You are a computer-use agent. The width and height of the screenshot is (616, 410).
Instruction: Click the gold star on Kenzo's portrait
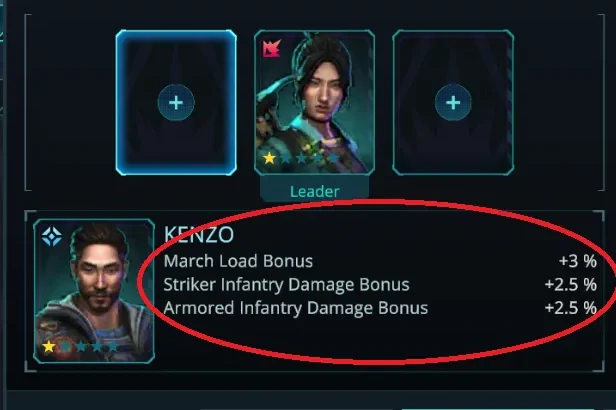point(48,347)
